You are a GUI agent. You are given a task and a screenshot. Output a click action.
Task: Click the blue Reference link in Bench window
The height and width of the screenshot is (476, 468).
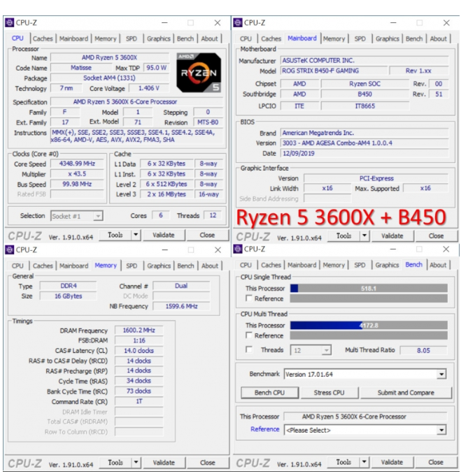(264, 428)
